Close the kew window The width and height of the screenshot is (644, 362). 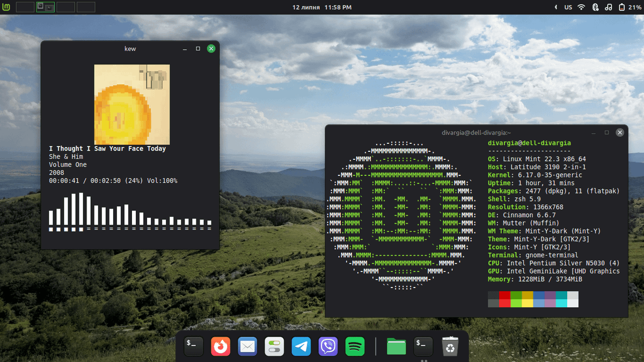tap(211, 48)
